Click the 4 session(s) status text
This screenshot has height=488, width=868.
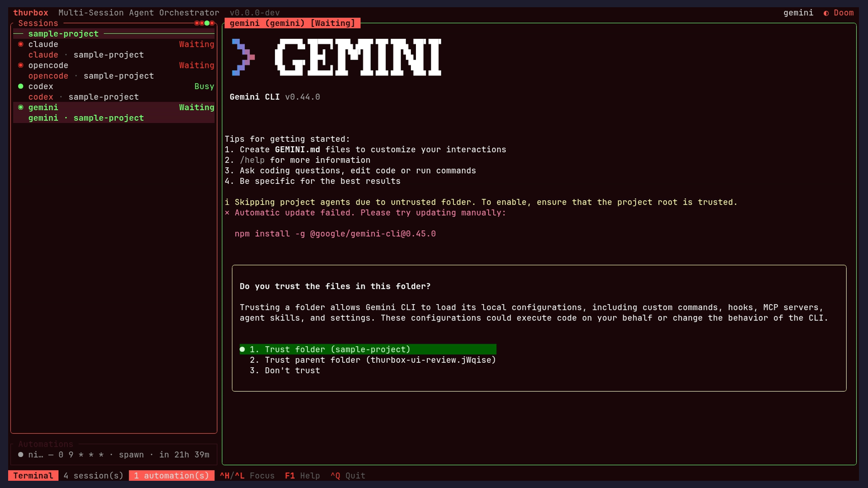pyautogui.click(x=94, y=476)
